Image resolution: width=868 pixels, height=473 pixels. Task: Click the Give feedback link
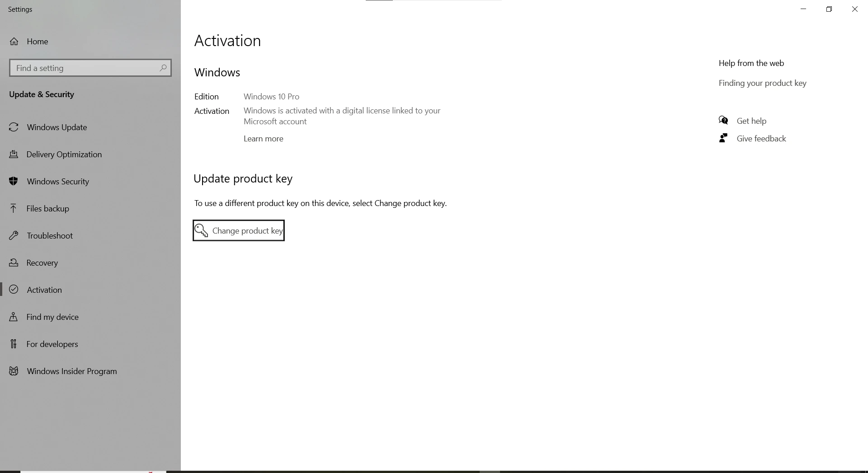761,139
